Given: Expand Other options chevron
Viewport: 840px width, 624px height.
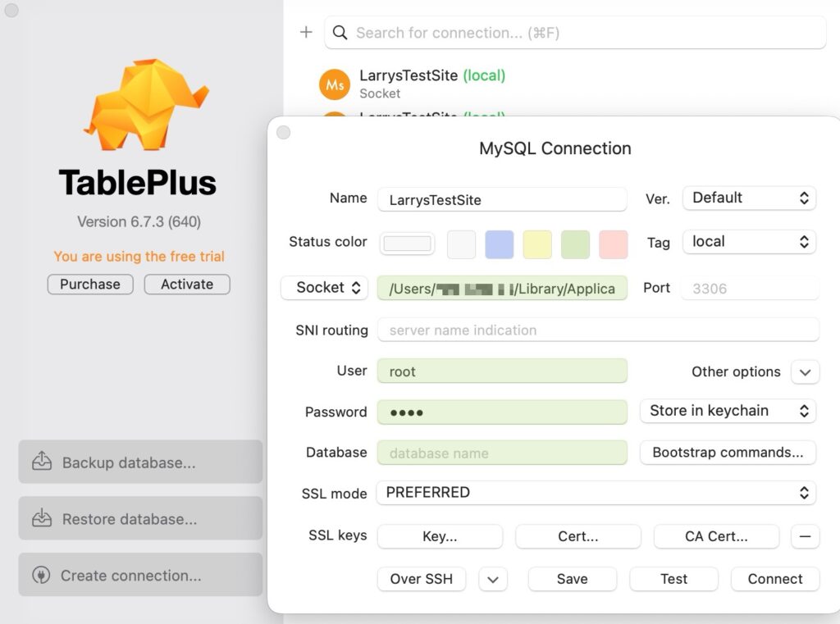Looking at the screenshot, I should point(805,372).
